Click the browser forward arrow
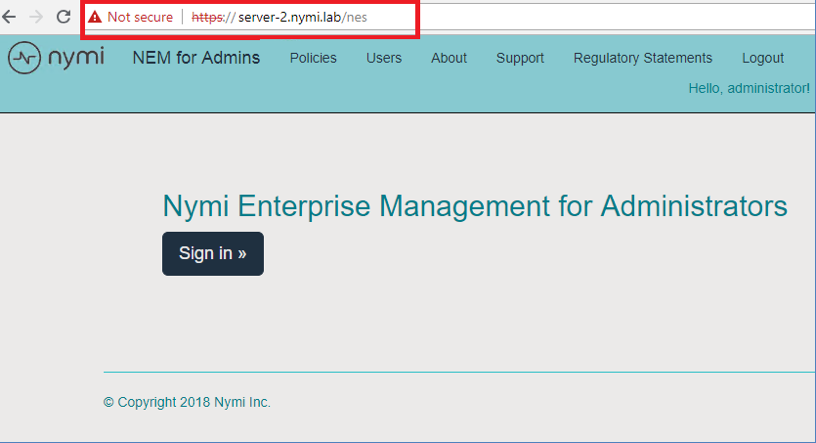816x443 pixels. (x=36, y=17)
